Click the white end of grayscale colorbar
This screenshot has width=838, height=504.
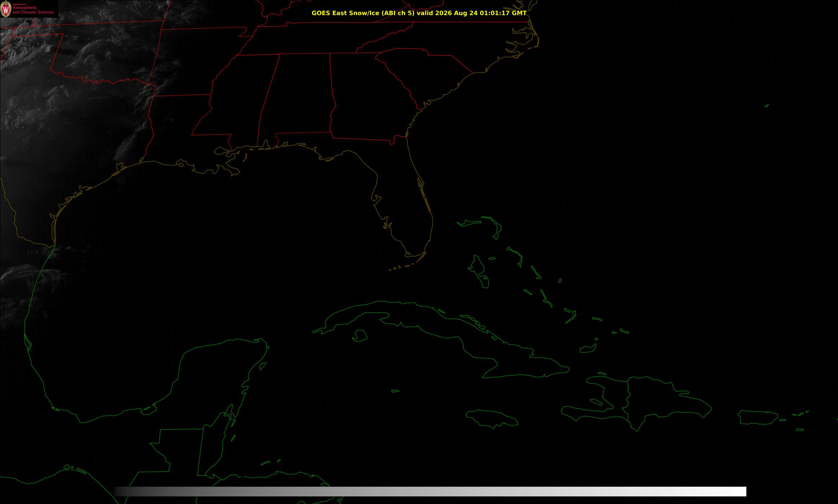[x=740, y=491]
